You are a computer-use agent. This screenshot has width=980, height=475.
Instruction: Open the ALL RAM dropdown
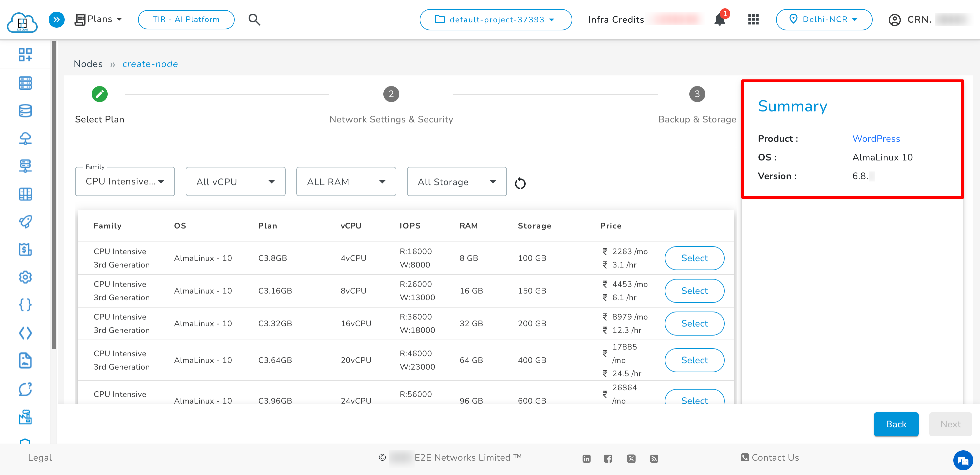(346, 181)
